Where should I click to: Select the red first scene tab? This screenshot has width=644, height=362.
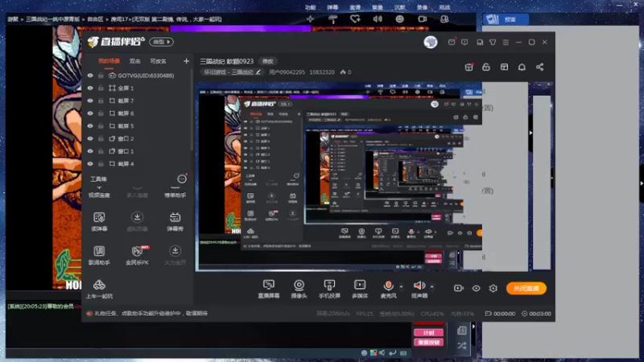pyautogui.click(x=109, y=61)
